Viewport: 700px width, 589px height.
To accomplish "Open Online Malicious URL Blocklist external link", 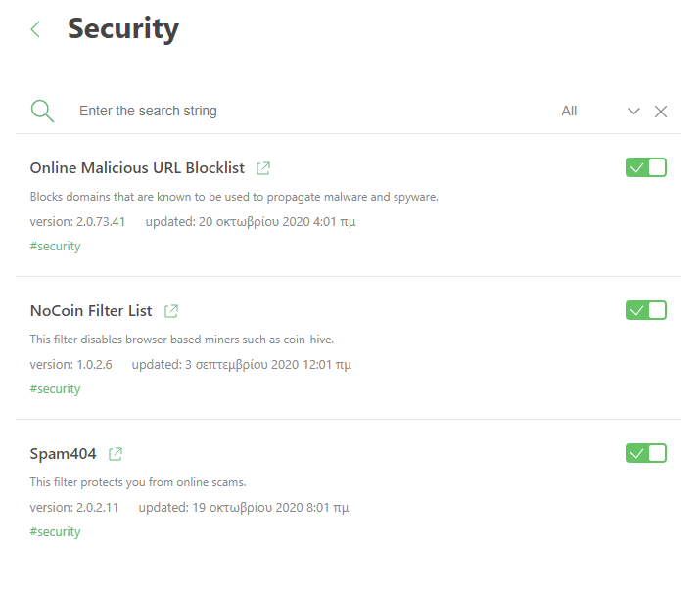I will (x=263, y=168).
